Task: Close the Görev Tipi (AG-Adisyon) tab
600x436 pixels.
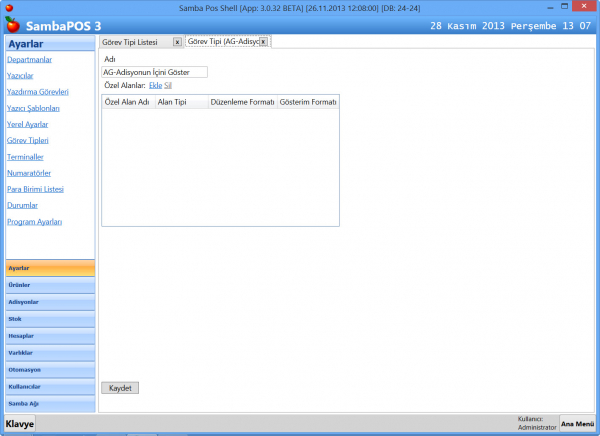Action: 263,42
